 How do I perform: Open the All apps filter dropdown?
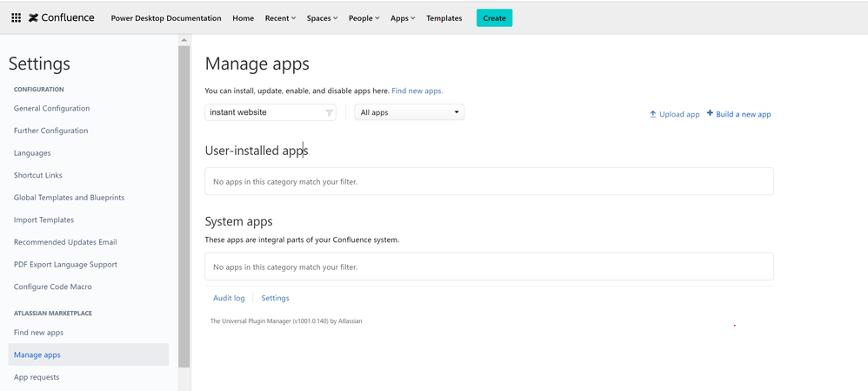coord(409,112)
